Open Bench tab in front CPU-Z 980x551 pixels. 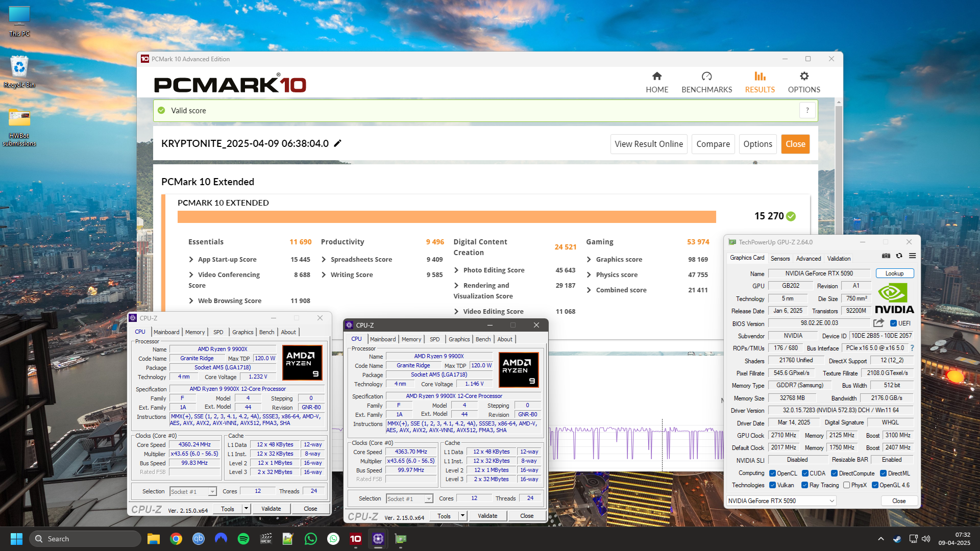[483, 339]
